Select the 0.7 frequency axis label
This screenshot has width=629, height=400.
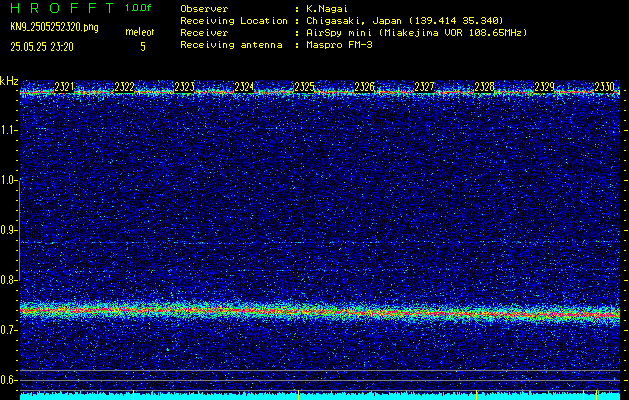9,330
